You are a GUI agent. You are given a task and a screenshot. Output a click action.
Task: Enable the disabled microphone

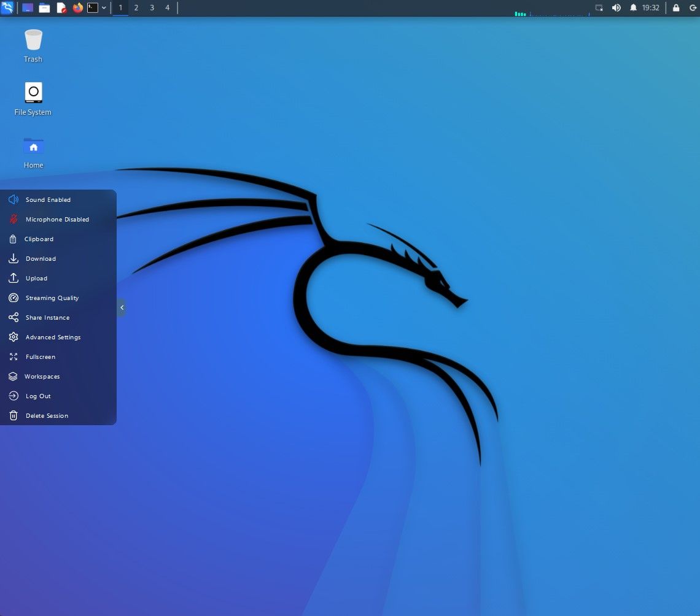57,220
